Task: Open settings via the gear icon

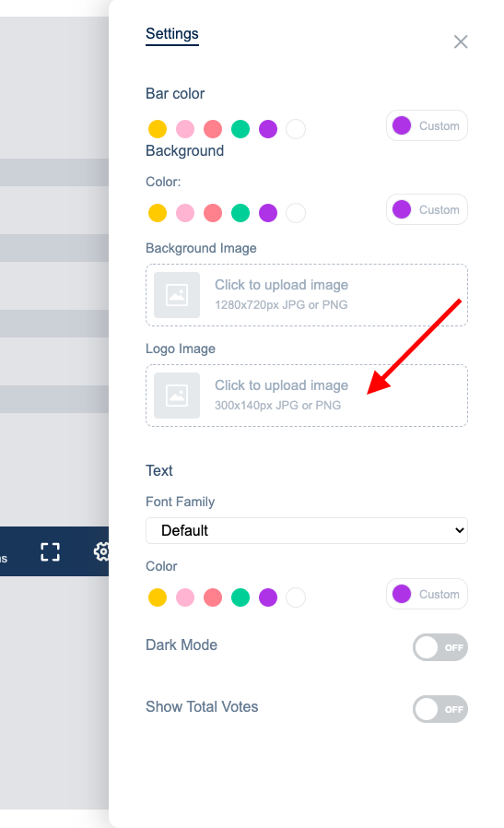Action: [x=101, y=551]
